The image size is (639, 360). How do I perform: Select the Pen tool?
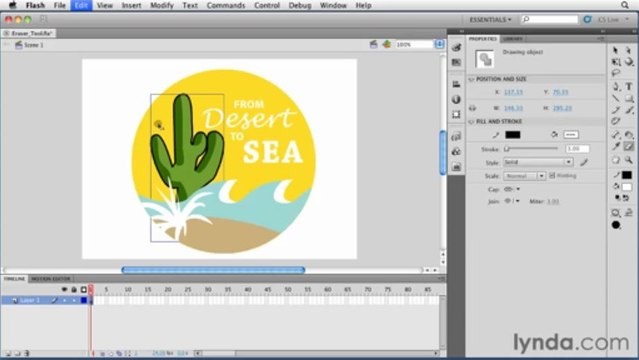tap(616, 86)
